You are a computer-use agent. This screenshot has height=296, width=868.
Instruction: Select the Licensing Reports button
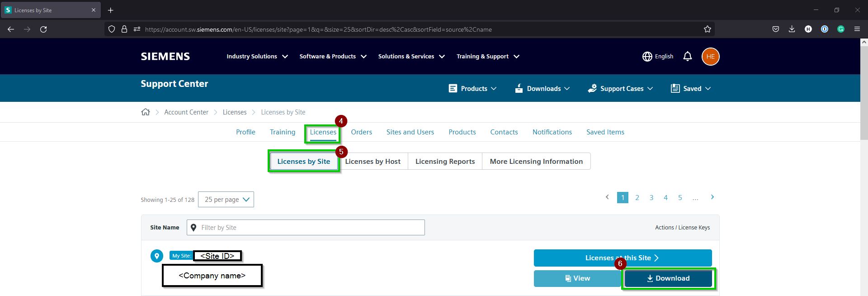[445, 162]
